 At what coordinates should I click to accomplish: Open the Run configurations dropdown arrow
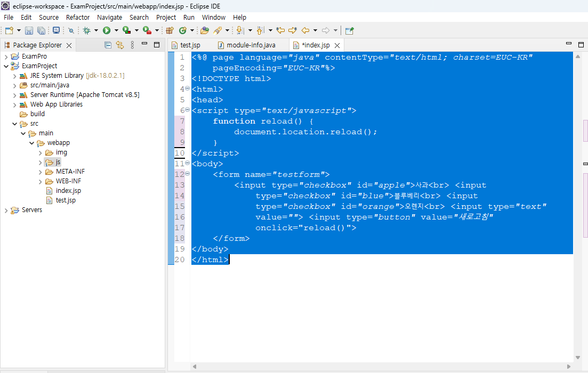tap(116, 30)
